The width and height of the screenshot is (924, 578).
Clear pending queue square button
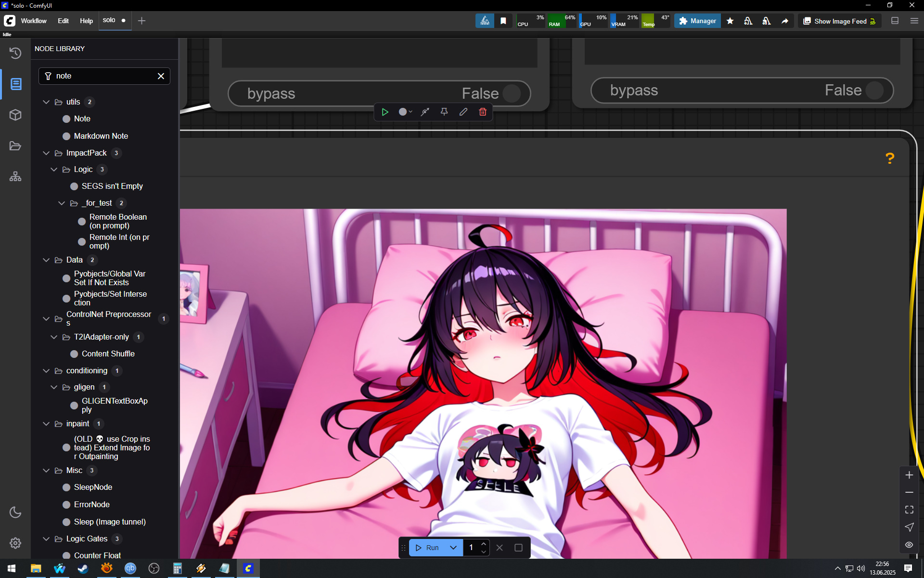tap(518, 548)
